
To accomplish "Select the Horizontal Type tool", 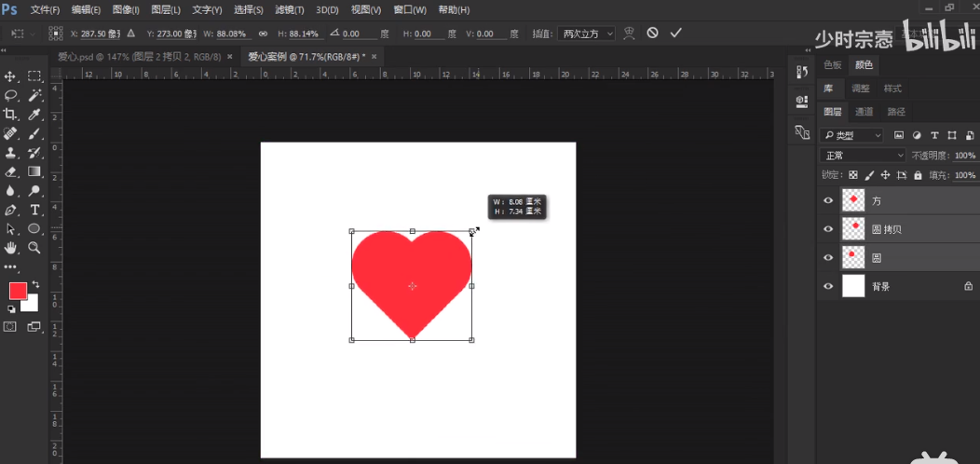I will (x=34, y=210).
